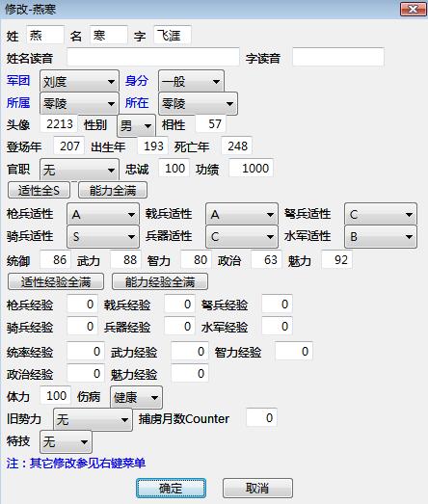Viewport: 428px width, 504px height.
Task: Open the 伤病 dropdown showing 健康
Action: (x=136, y=398)
